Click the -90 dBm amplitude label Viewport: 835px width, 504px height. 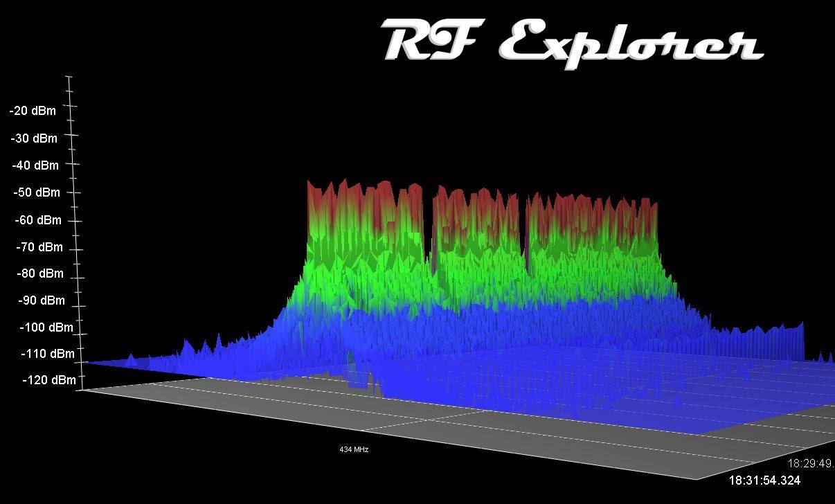tap(42, 300)
